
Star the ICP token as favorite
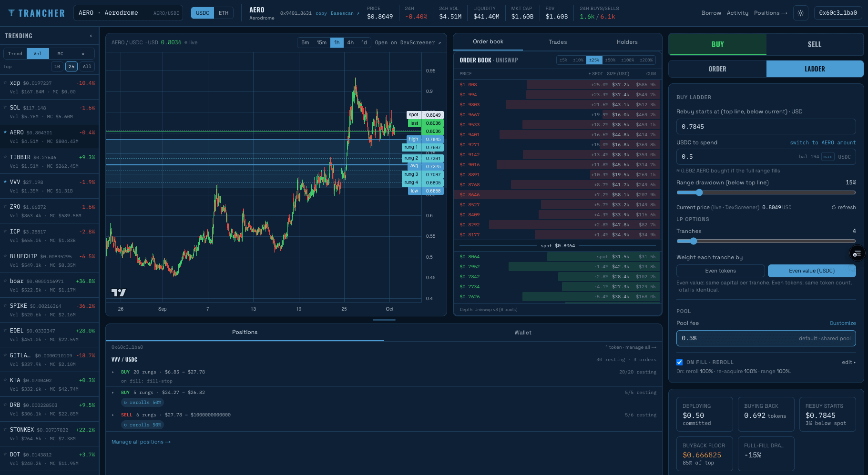pos(5,232)
